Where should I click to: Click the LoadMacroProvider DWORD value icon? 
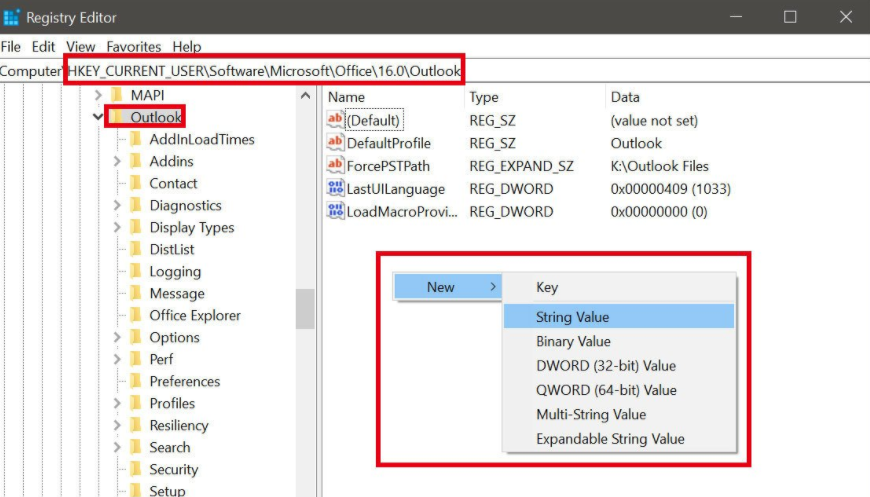335,211
